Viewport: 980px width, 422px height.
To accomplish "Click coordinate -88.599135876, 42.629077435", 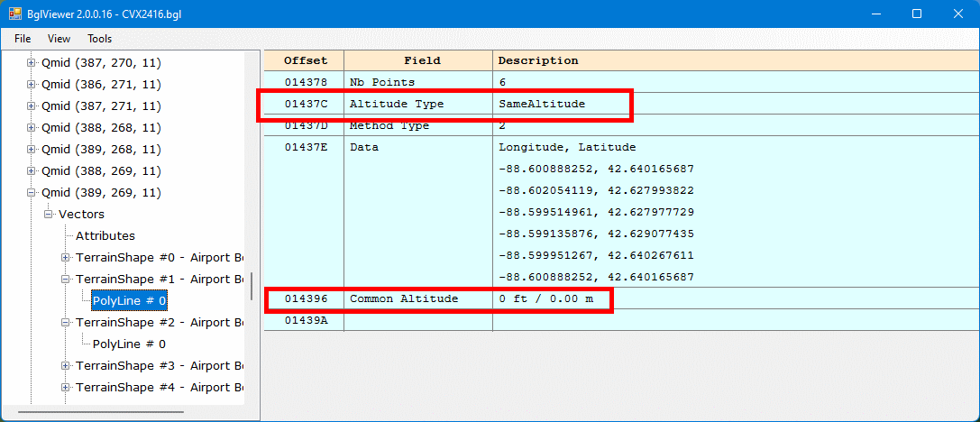I will pyautogui.click(x=596, y=234).
